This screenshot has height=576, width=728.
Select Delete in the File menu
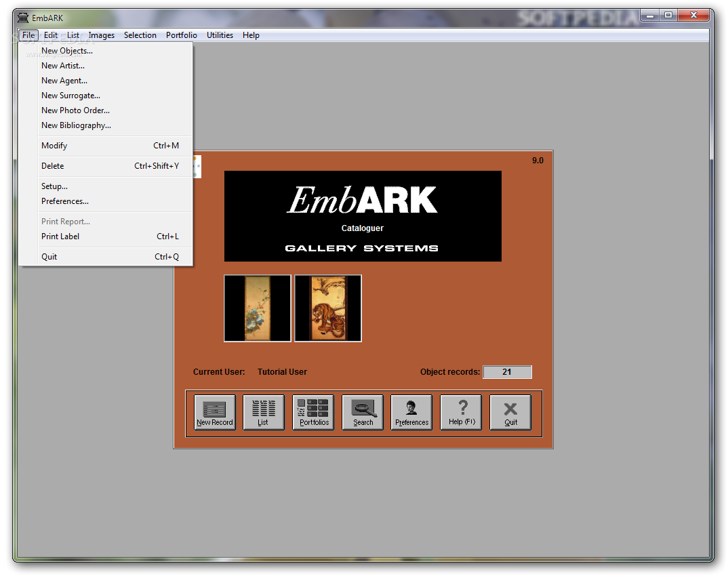click(105, 166)
